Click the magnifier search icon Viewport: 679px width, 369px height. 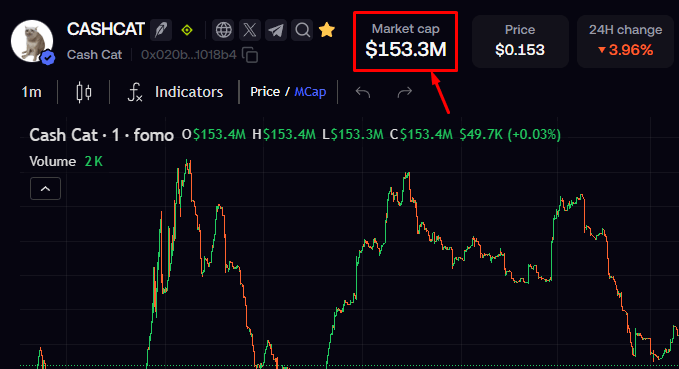tap(302, 30)
